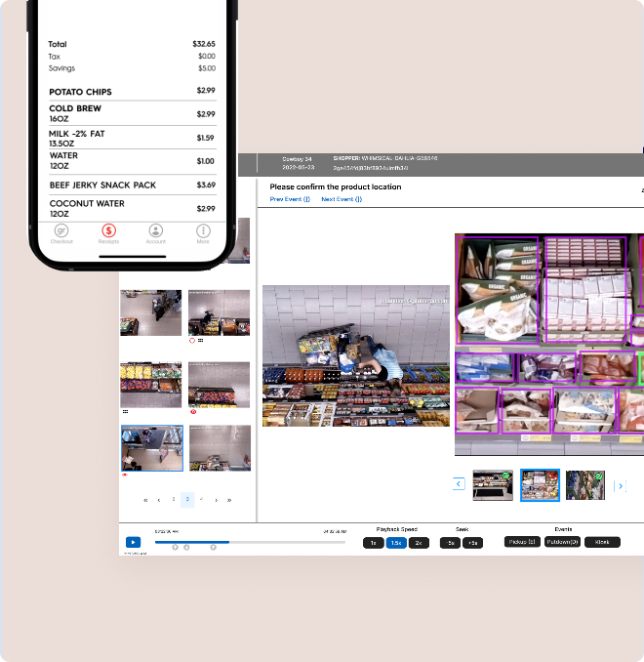Mark a Putdown event
Screen dimensions: 644x662
point(562,542)
